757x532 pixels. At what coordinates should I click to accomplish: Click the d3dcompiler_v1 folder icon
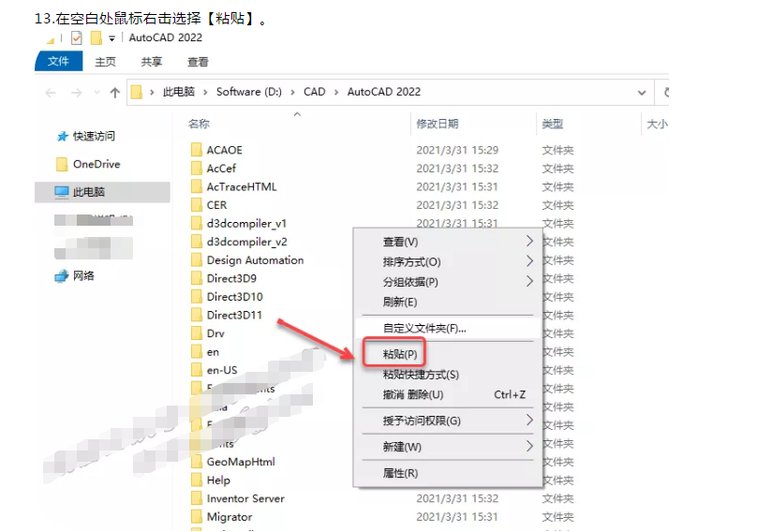point(197,223)
